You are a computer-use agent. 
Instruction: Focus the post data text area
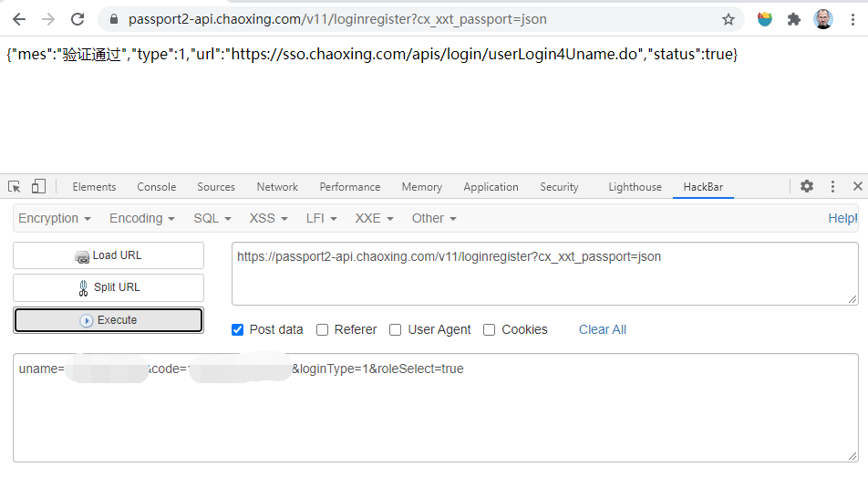pyautogui.click(x=436, y=408)
